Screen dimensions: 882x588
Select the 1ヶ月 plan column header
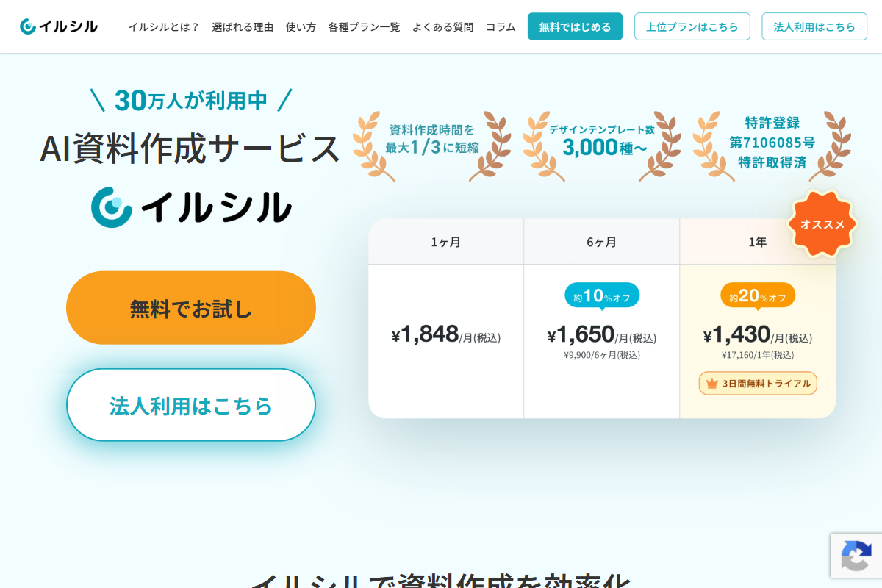[x=446, y=242]
